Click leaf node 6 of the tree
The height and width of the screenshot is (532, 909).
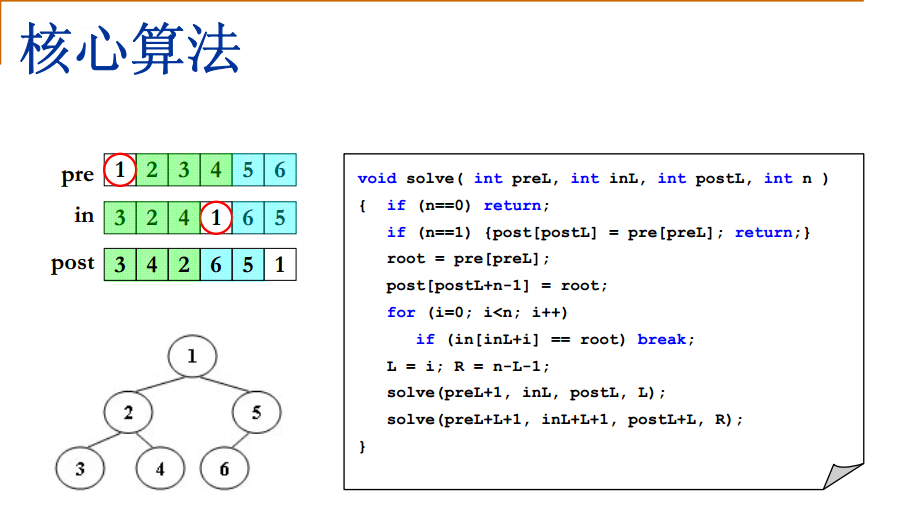pos(224,468)
